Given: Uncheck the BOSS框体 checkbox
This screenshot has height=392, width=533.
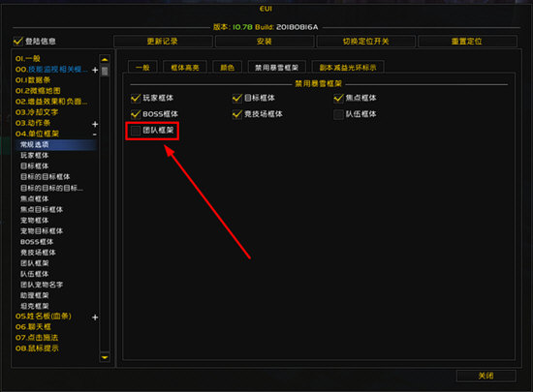Looking at the screenshot, I should point(136,114).
